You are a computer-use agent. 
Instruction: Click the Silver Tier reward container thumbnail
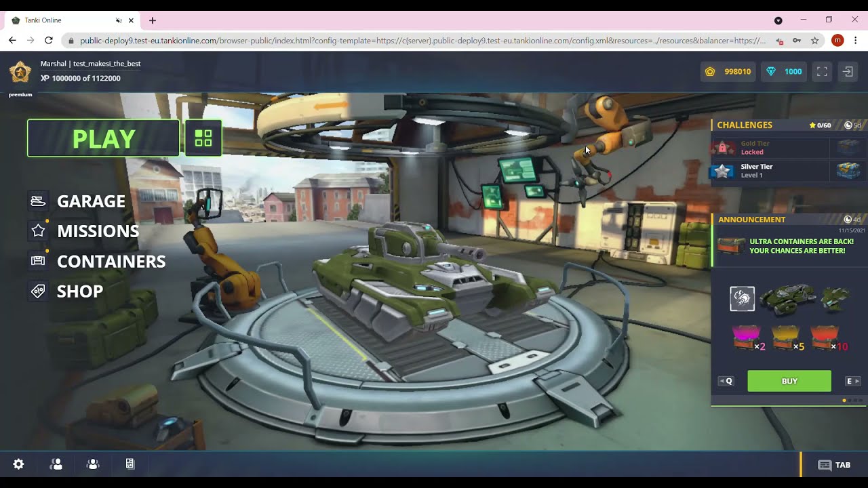(848, 171)
